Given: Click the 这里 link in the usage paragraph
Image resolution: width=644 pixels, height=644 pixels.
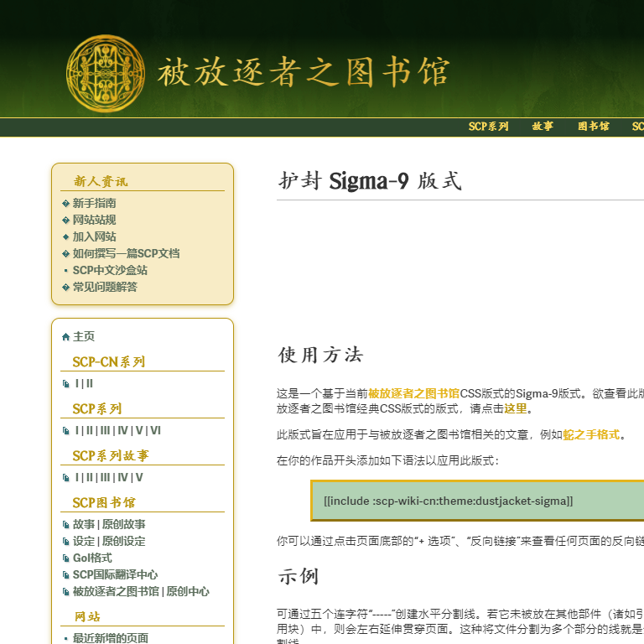Looking at the screenshot, I should 515,408.
